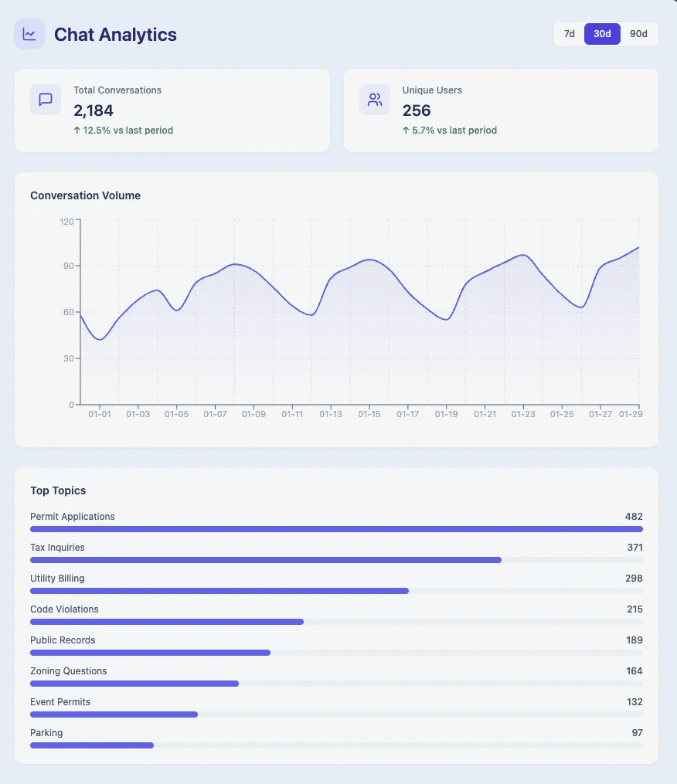Click the chart peak near 01-15
The image size is (677, 784).
click(369, 260)
